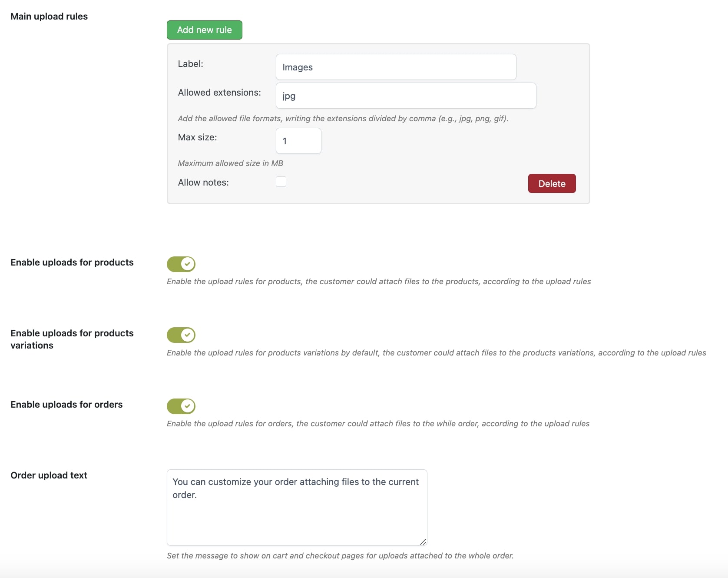The height and width of the screenshot is (578, 728).
Task: Click the Main upload rules heading
Action: tap(49, 17)
